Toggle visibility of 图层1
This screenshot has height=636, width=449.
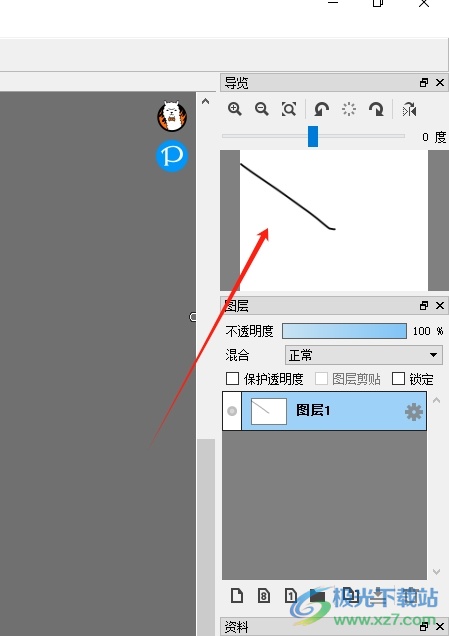point(232,411)
